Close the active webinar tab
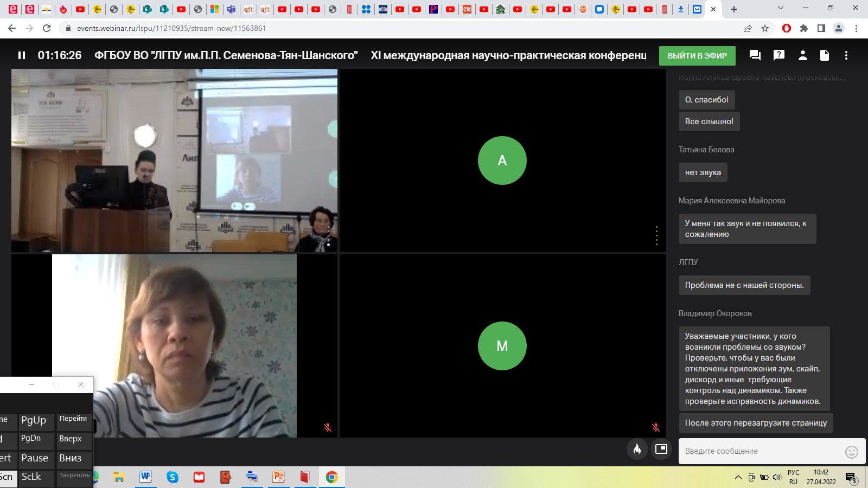 click(x=713, y=9)
